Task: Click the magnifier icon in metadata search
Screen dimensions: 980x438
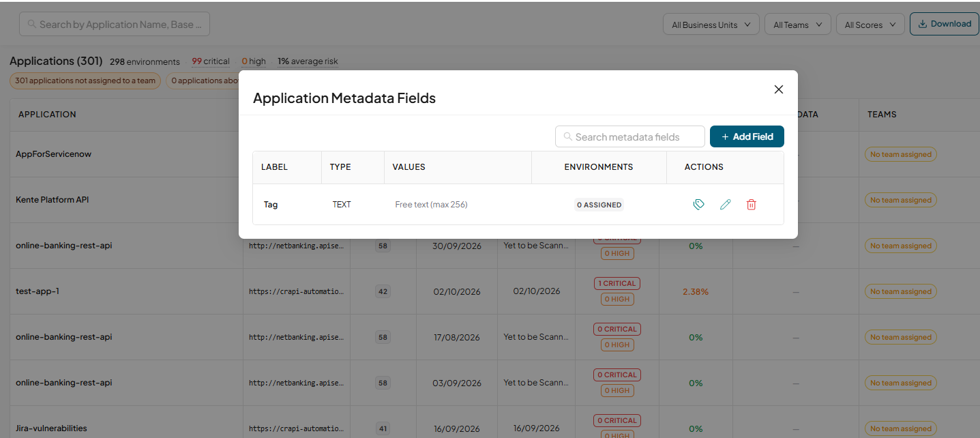Action: pos(567,136)
